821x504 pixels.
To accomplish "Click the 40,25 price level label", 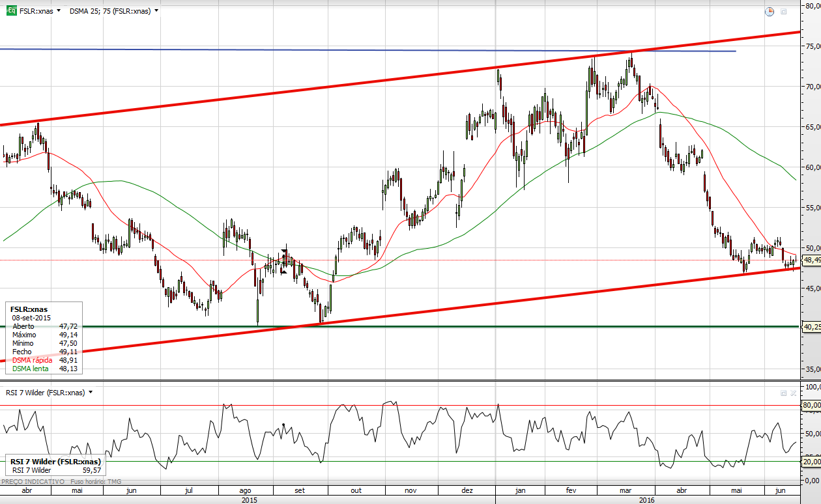I will (811, 327).
